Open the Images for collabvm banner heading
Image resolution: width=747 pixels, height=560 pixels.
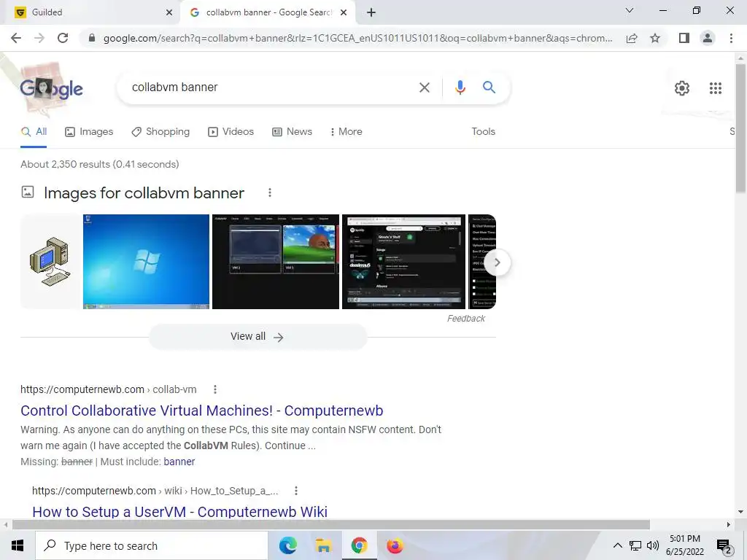[x=144, y=192]
